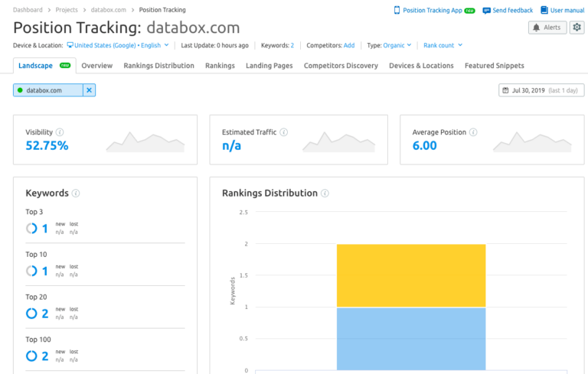Open the settings gear icon
Screen dimensions: 588x374
coord(577,28)
